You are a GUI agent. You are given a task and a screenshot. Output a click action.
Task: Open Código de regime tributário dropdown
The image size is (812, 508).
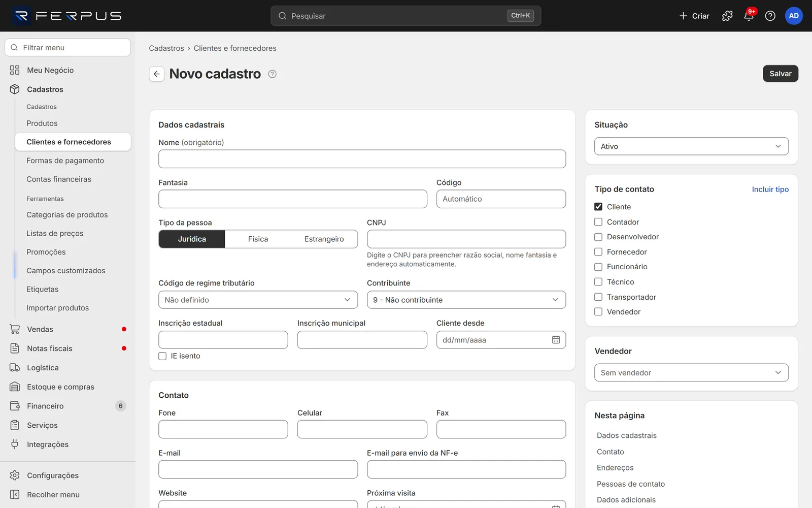(x=258, y=300)
